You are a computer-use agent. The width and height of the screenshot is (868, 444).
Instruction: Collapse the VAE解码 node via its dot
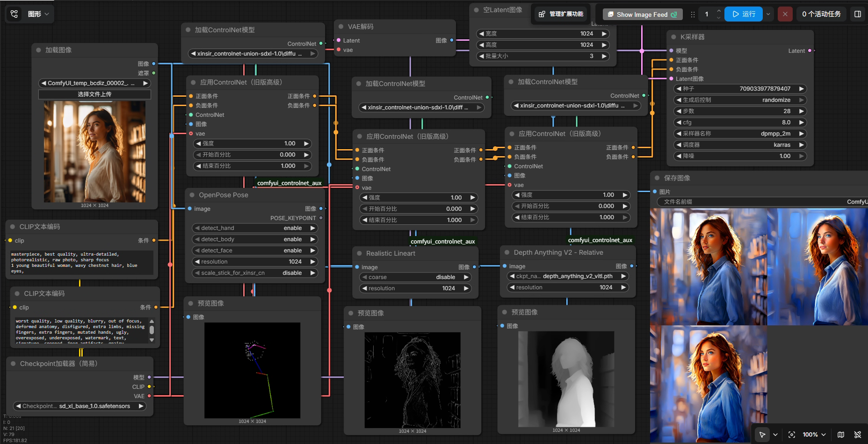coord(341,27)
